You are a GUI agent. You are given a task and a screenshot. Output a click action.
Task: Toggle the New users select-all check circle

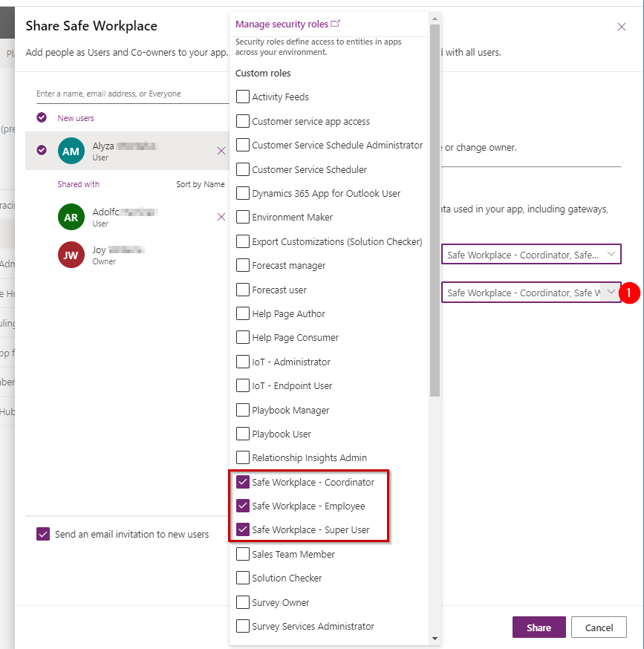pyautogui.click(x=42, y=117)
